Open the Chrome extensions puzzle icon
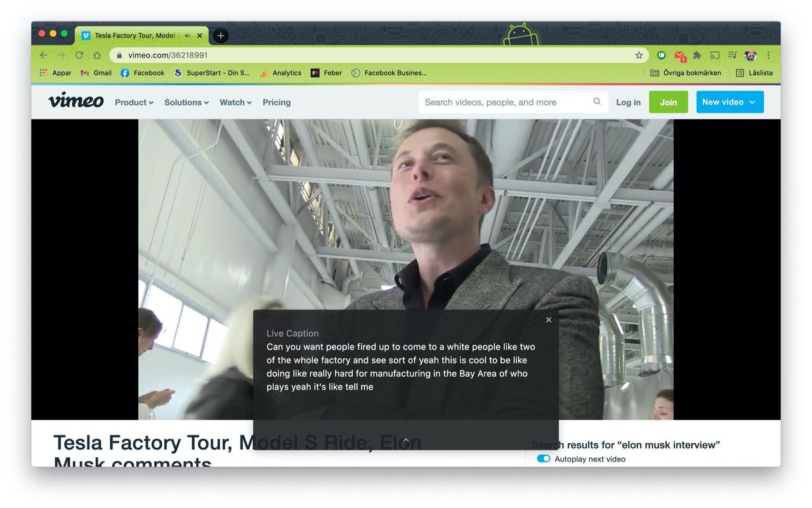The width and height of the screenshot is (812, 508). click(697, 55)
